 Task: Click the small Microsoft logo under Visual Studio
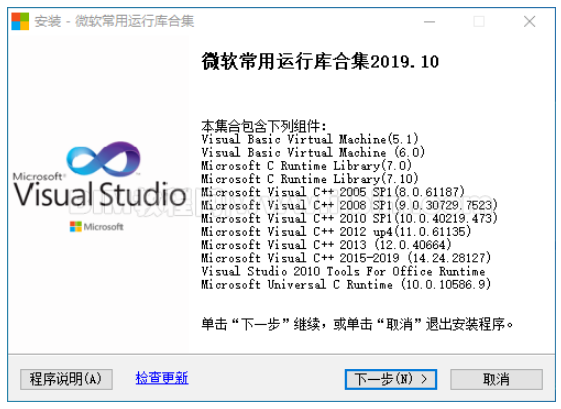[97, 227]
